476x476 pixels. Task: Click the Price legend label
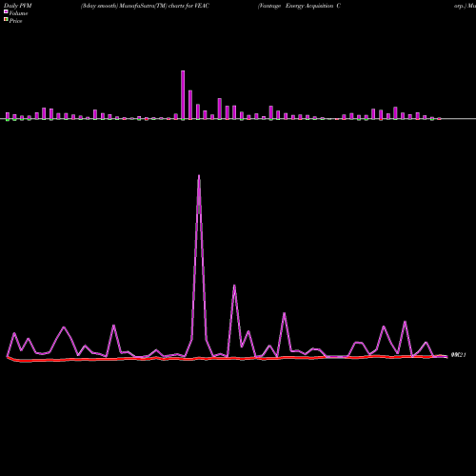[15, 21]
